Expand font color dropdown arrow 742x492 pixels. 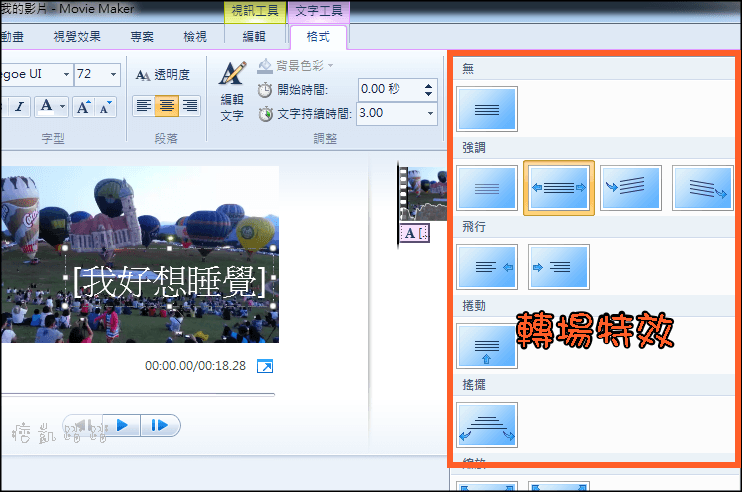pyautogui.click(x=62, y=106)
